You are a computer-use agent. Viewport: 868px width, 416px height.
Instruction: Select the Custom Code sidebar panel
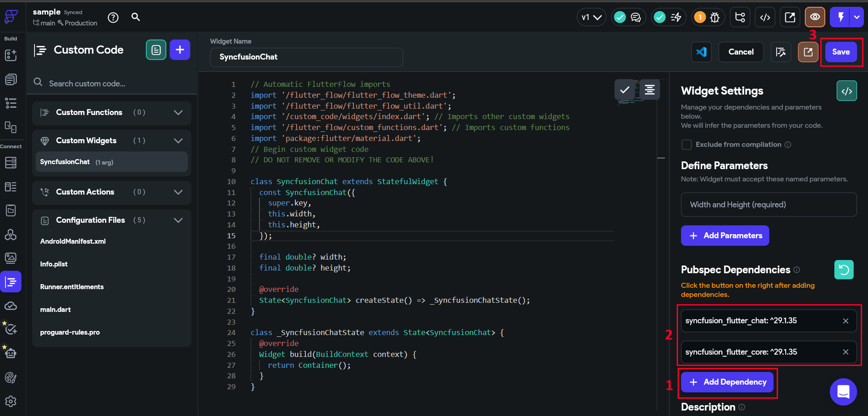(11, 281)
